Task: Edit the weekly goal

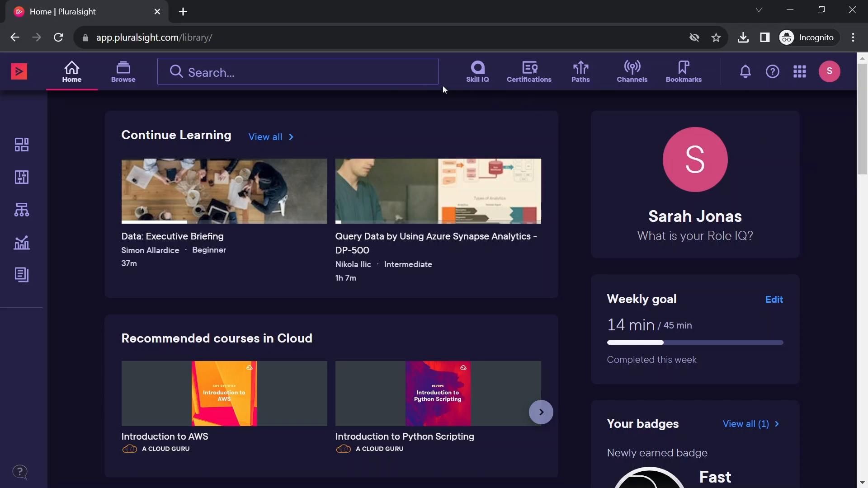Action: [x=774, y=300]
